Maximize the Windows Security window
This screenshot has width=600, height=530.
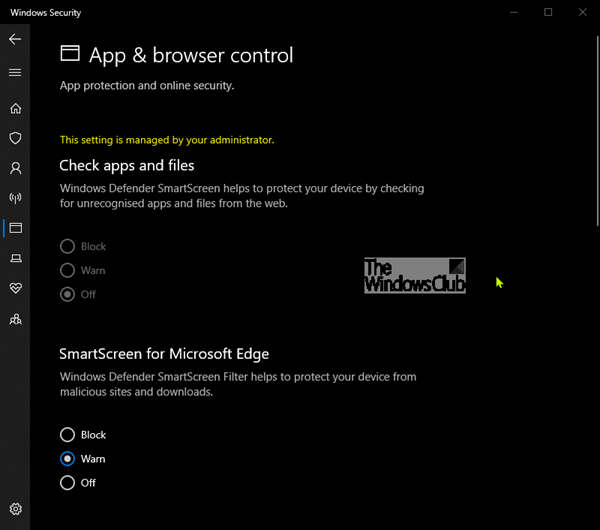[548, 12]
